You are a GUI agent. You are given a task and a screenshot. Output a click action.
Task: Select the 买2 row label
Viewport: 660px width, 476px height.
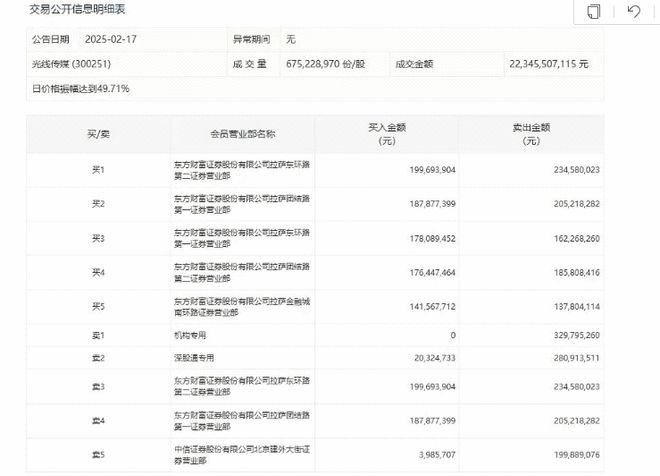click(98, 204)
